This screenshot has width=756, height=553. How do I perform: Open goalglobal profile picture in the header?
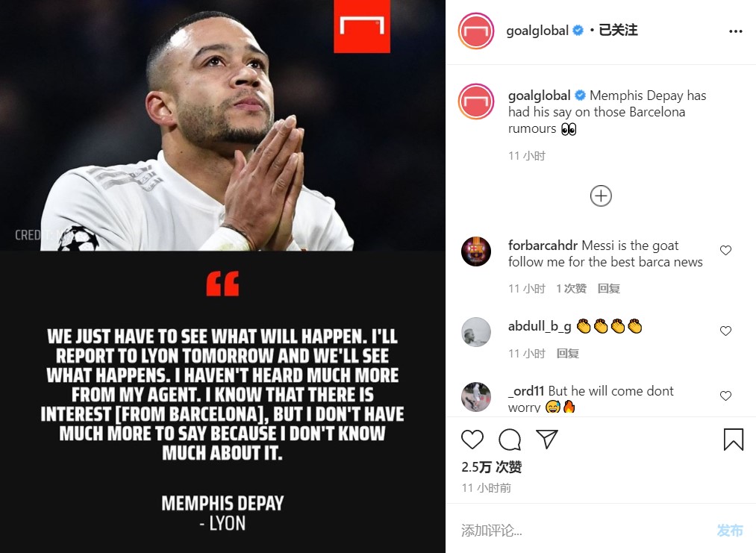pos(476,31)
